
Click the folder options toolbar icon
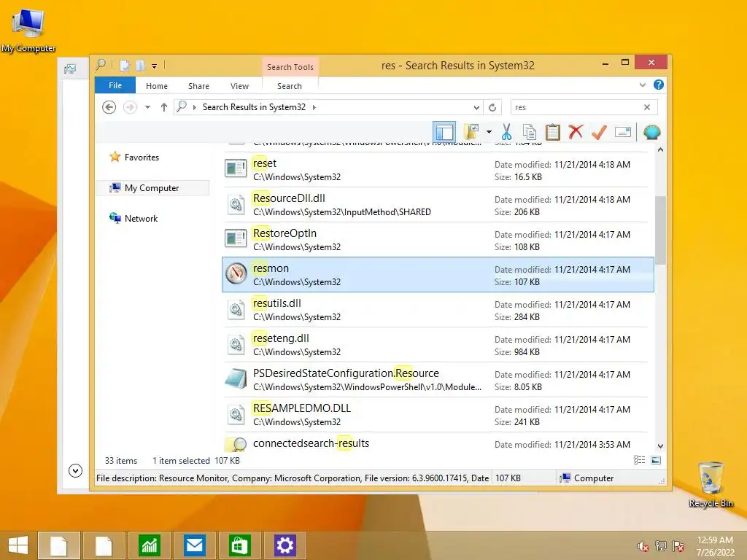pos(471,132)
